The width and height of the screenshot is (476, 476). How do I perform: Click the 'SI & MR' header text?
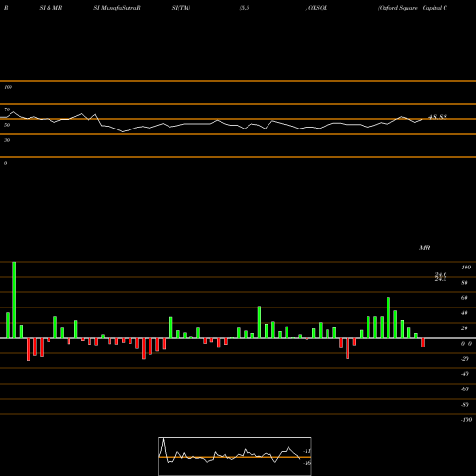coord(50,8)
